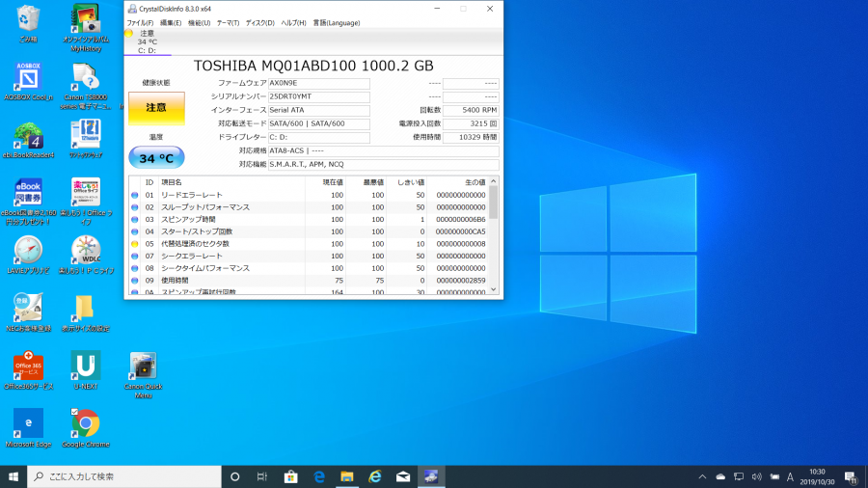Screen dimensions: 868x488
Task: Click the IME input mode A indicator
Action: [790, 476]
